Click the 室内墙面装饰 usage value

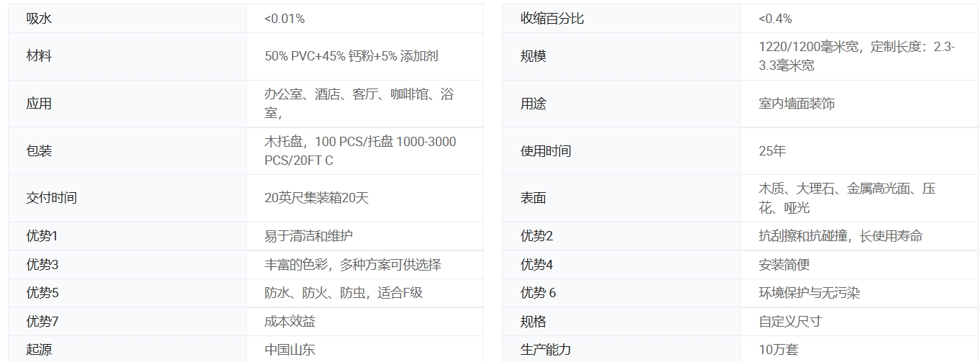click(x=797, y=104)
